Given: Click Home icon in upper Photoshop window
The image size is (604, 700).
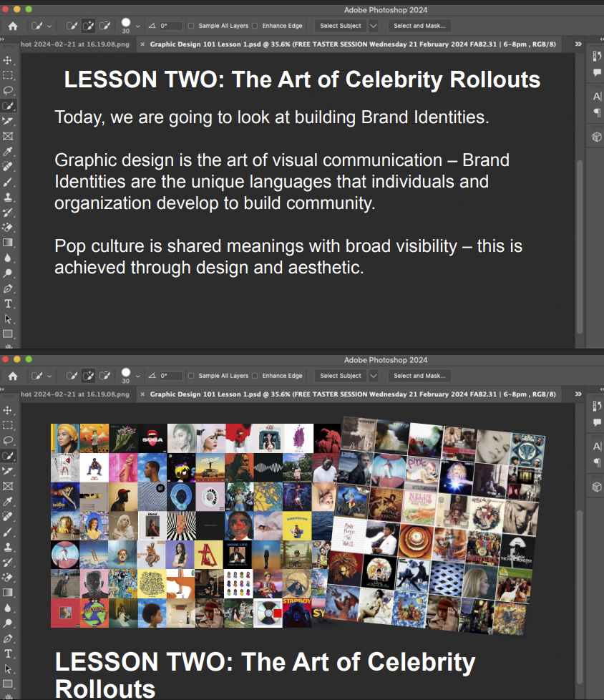Looking at the screenshot, I should (13, 26).
